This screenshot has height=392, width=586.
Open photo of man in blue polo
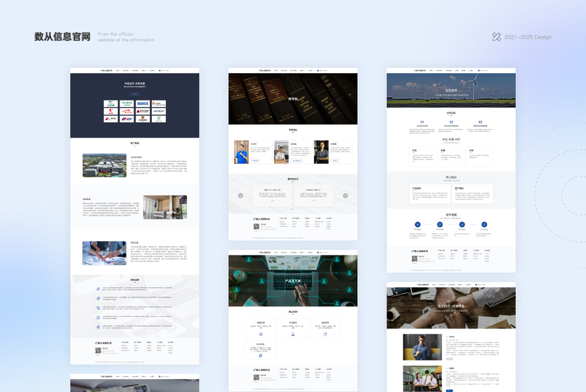pyautogui.click(x=241, y=152)
